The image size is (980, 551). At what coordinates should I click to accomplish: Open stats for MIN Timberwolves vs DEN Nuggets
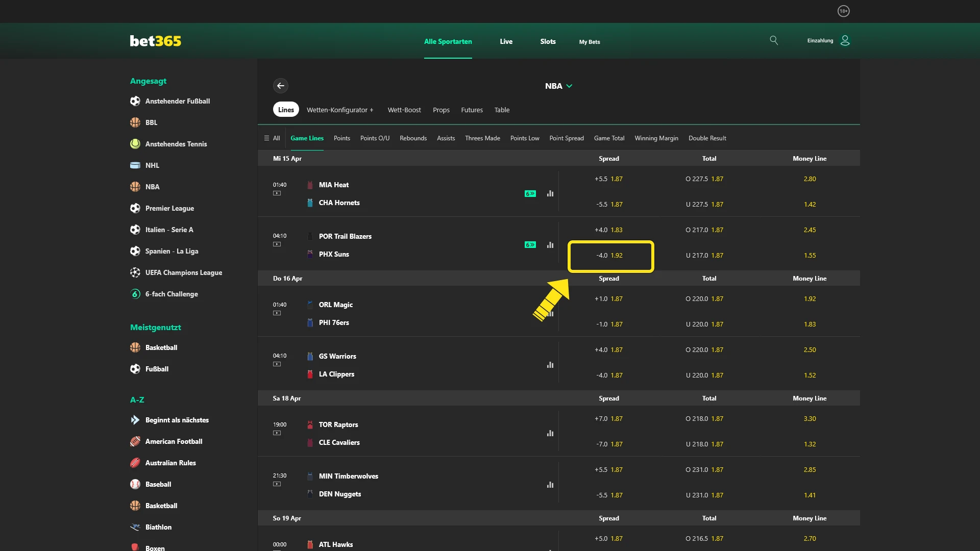click(x=550, y=485)
